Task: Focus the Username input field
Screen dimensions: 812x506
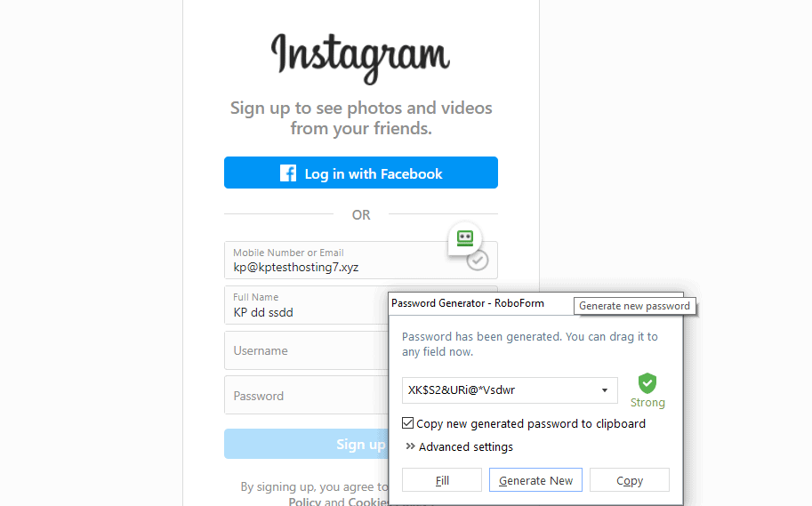Action: [306, 350]
